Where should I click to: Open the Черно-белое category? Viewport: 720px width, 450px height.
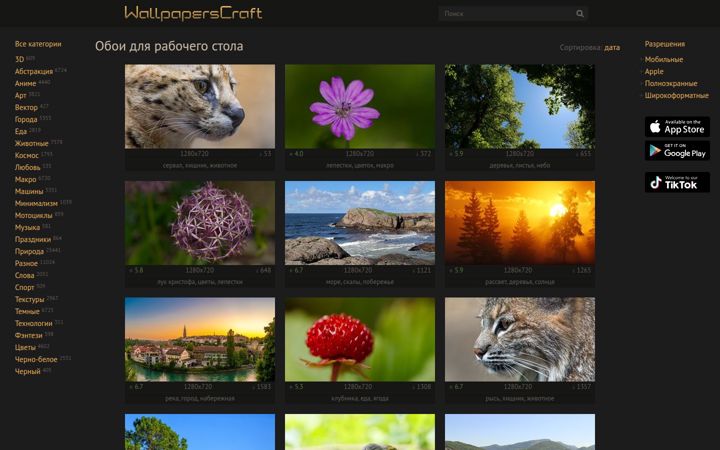point(36,360)
